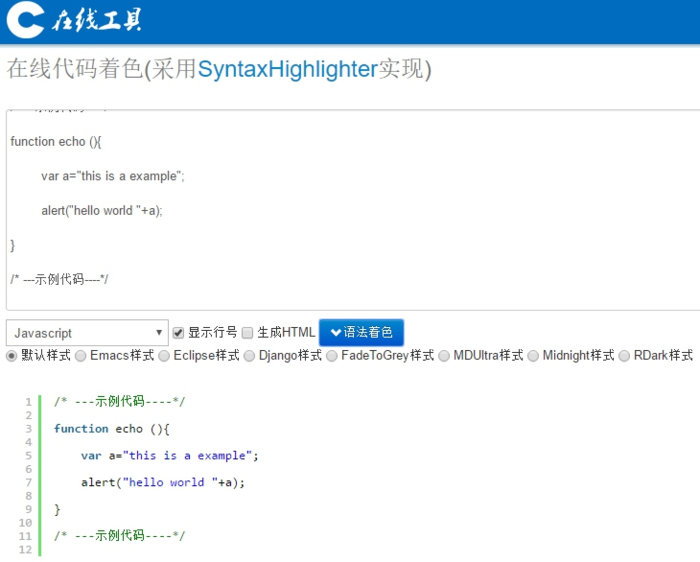Click the highlighted 'function echo (){' line
Viewport: 700px width, 562px height.
(x=112, y=429)
